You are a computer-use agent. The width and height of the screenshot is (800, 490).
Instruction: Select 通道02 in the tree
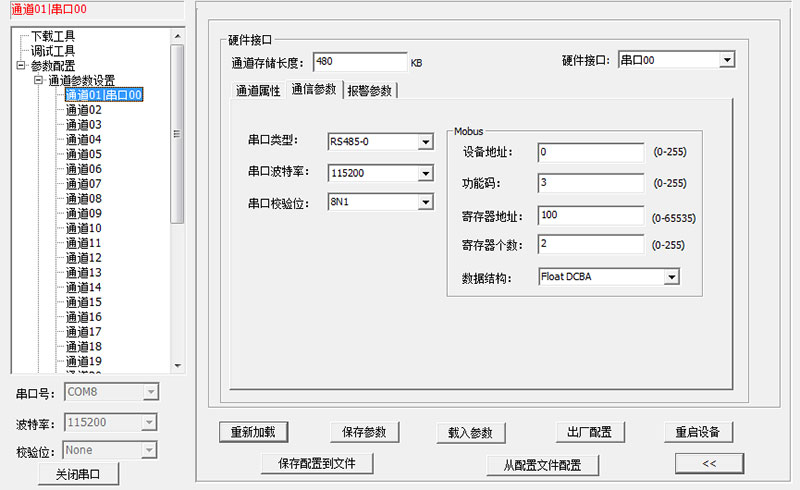coord(84,110)
